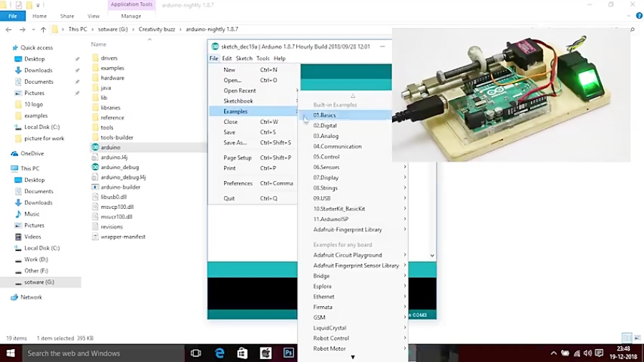The height and width of the screenshot is (362, 644).
Task: Click the Quick access star icon
Action: [15, 48]
